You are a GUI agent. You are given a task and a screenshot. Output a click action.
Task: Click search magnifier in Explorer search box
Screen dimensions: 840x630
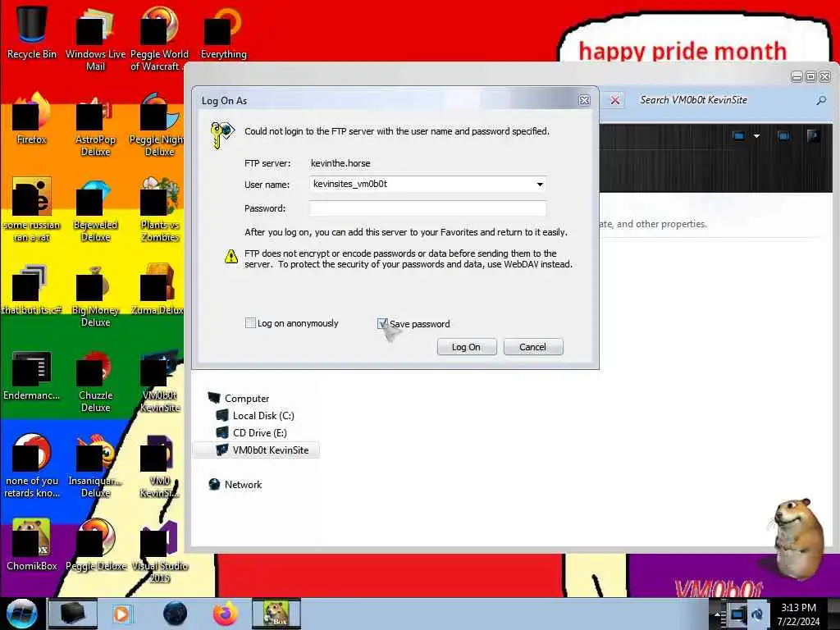point(820,100)
